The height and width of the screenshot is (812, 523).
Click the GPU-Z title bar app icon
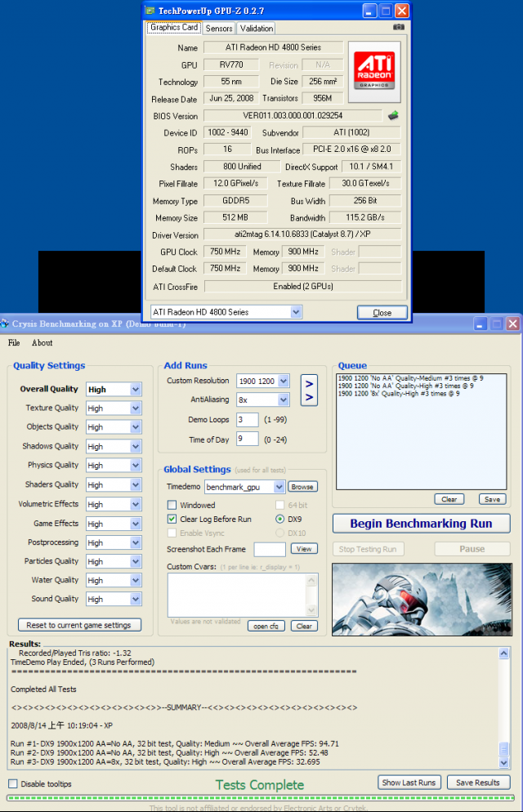point(150,11)
